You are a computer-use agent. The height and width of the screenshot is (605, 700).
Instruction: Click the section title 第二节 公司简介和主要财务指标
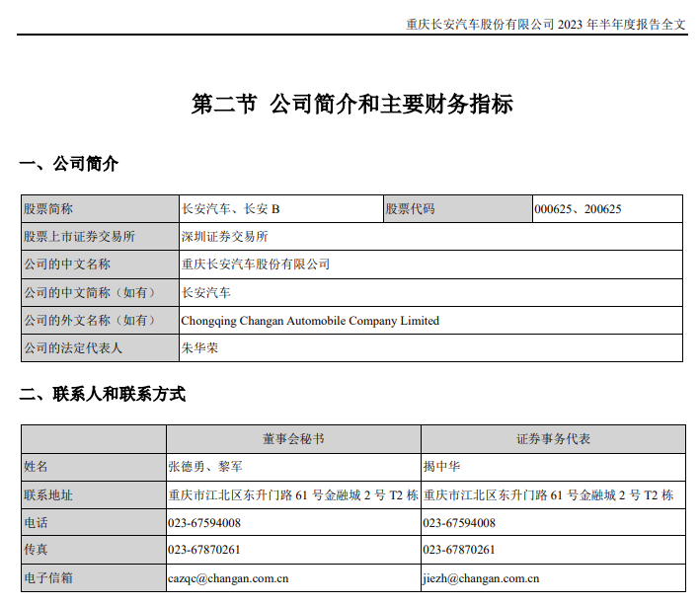pos(351,105)
